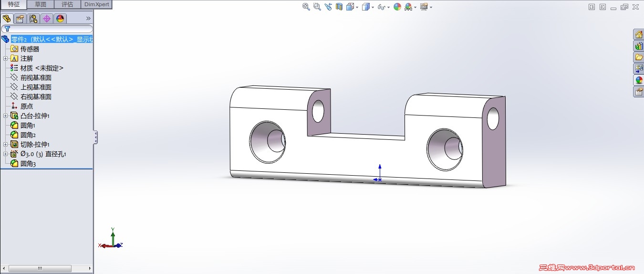Open the Design Library task pane

pyautogui.click(x=639, y=46)
